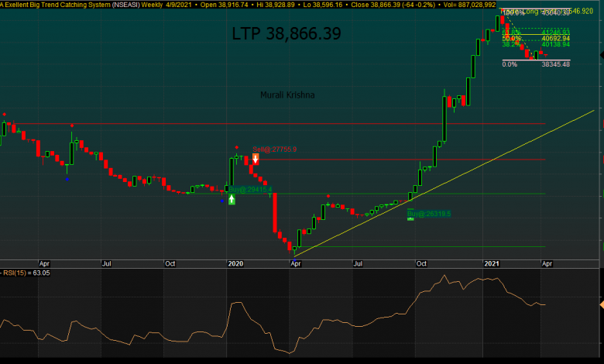Click the red Sell arrow icon at 27755.9
604x364 pixels.
tap(256, 159)
